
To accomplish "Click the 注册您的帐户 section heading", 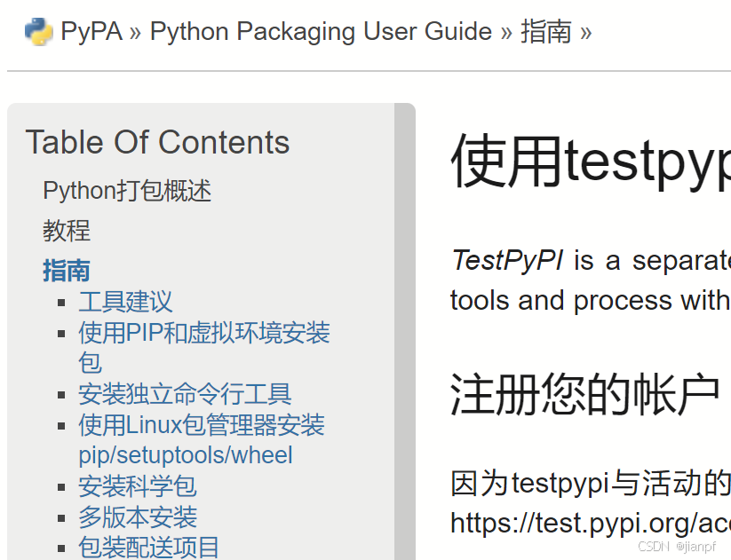I will [x=584, y=394].
